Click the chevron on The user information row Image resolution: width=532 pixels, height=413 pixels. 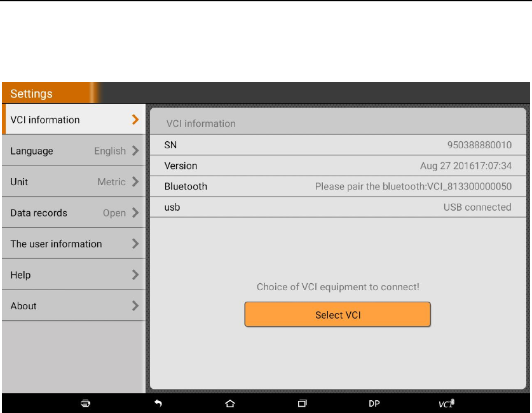coord(135,244)
